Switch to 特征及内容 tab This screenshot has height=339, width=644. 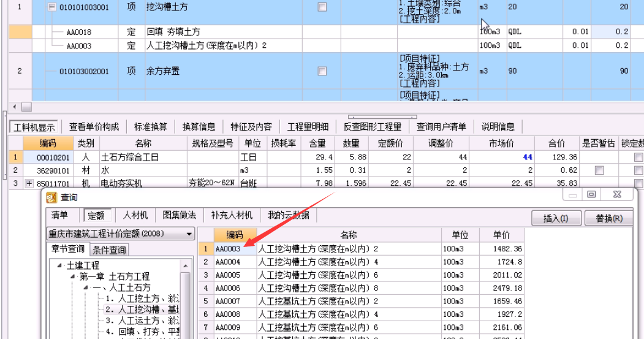[x=251, y=127]
